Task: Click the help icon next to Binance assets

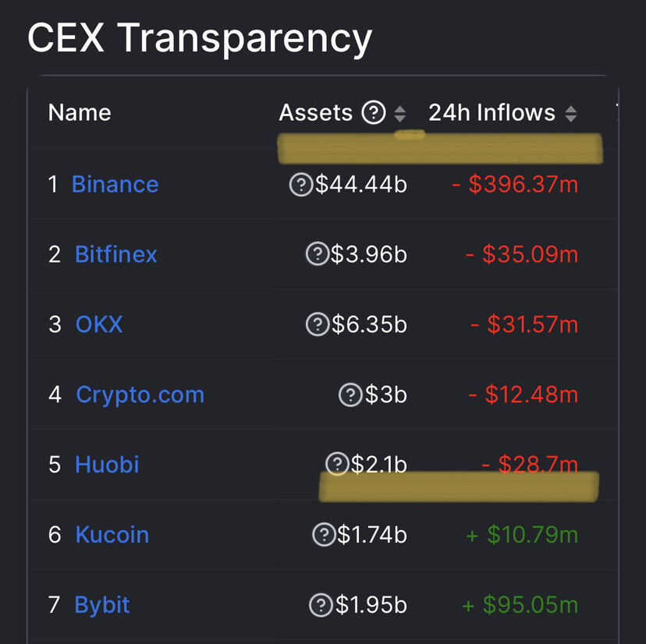Action: tap(301, 185)
